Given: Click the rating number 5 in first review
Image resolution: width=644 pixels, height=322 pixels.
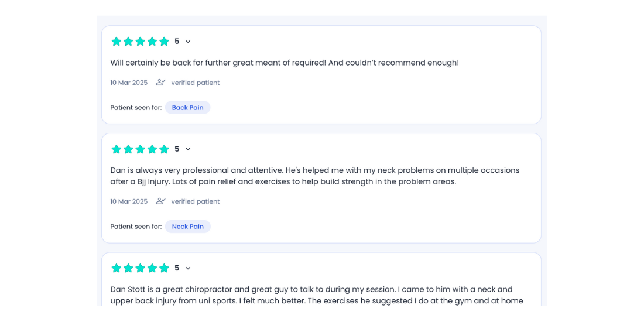Looking at the screenshot, I should [x=177, y=42].
